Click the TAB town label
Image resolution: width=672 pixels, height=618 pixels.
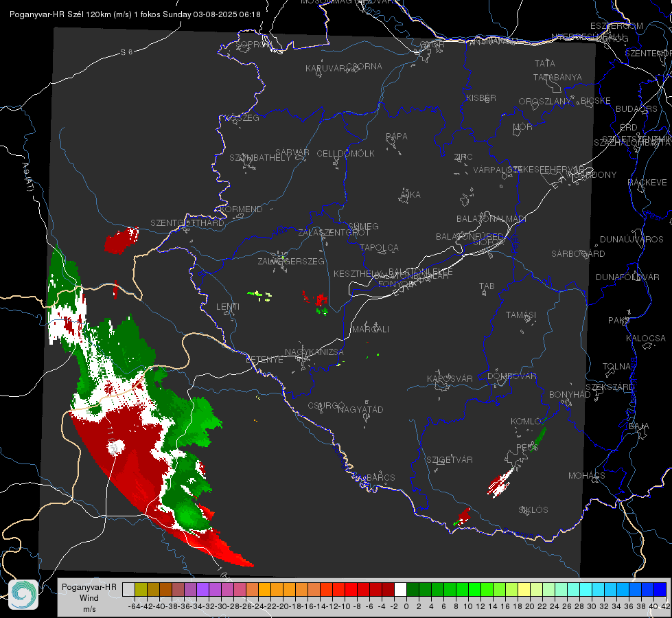click(x=487, y=286)
